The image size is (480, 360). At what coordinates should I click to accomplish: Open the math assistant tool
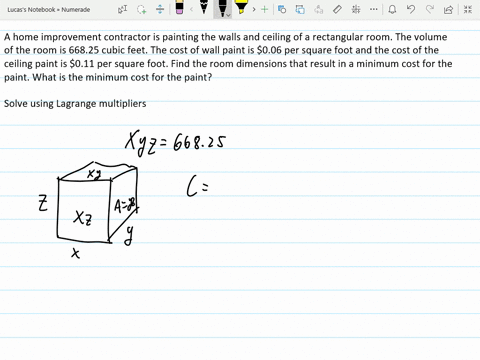point(356,9)
